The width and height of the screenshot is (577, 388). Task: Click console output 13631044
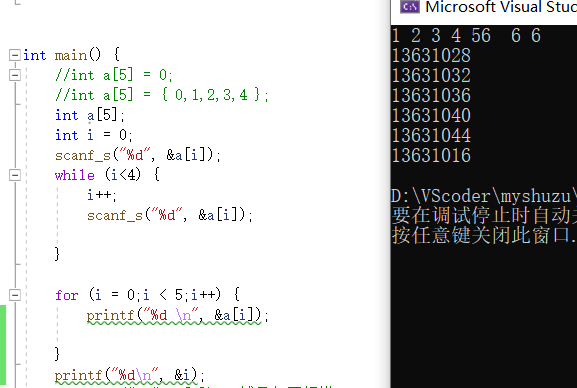pos(431,135)
